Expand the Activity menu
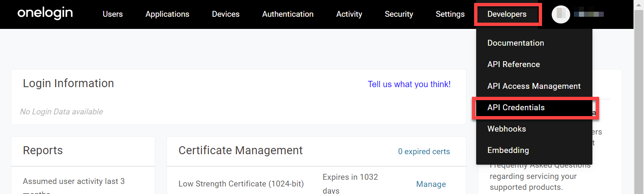 click(349, 14)
